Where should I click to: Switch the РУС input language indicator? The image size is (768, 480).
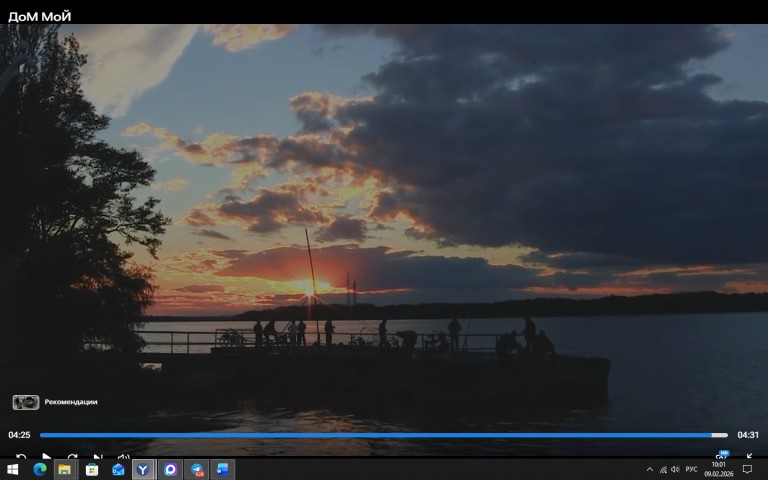(691, 469)
